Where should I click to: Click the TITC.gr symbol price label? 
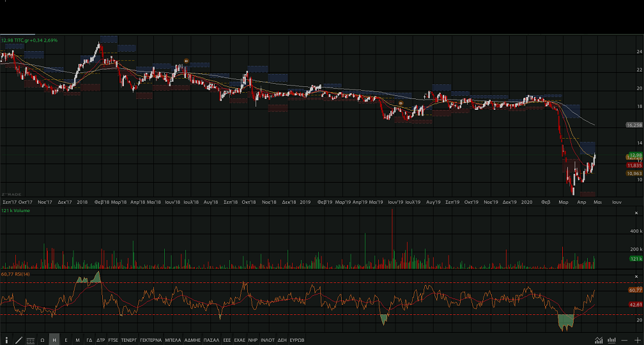pos(29,40)
